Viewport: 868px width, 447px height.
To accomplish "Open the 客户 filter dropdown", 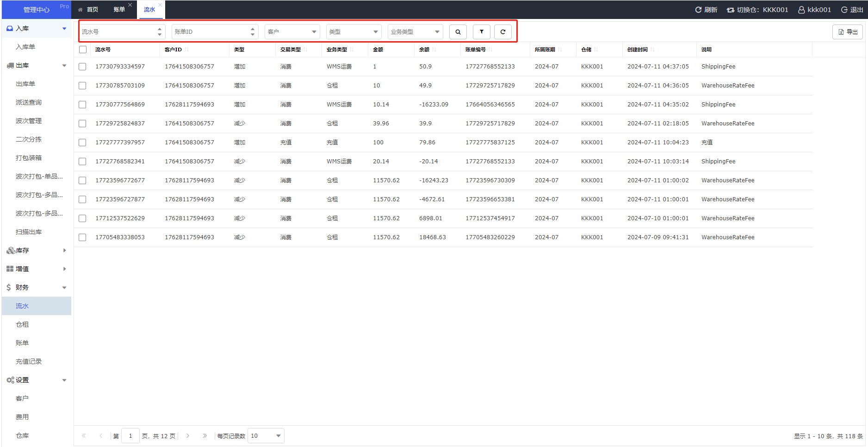I will click(x=292, y=32).
